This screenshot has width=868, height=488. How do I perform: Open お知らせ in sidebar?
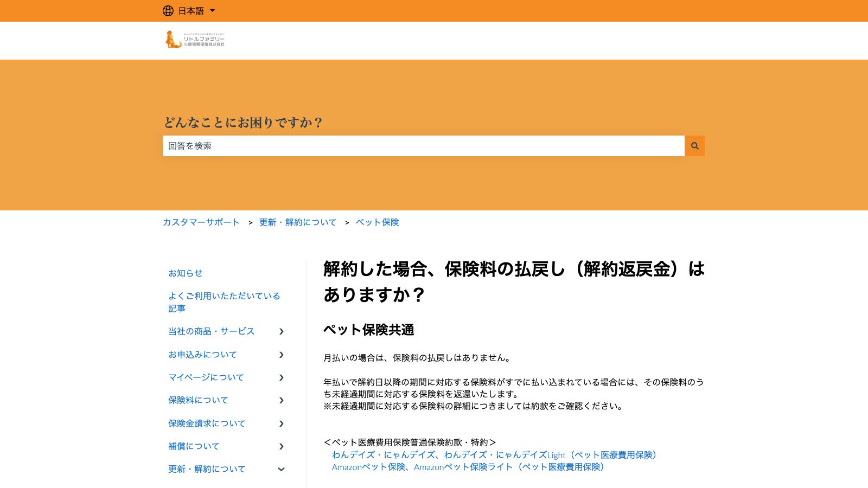[x=186, y=273]
